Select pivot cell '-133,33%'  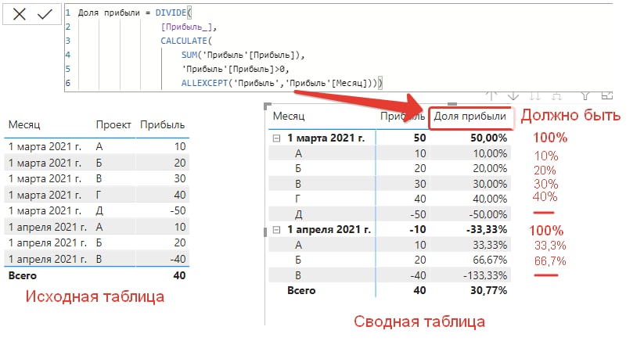tap(485, 275)
